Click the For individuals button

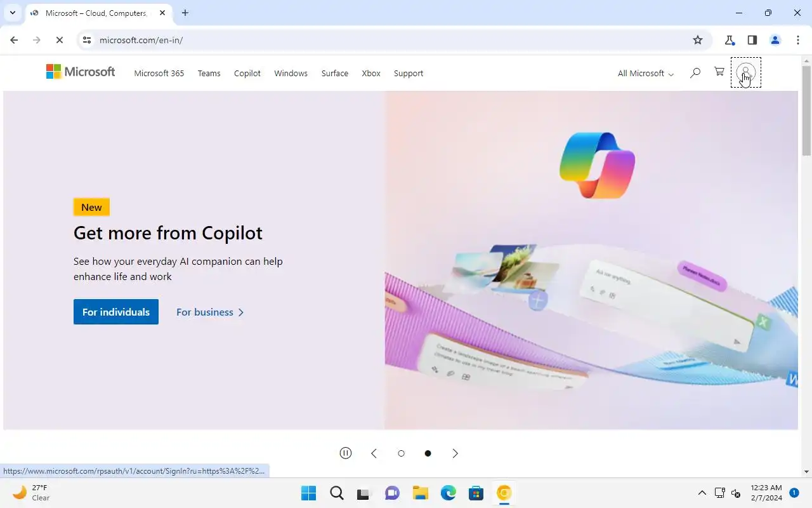point(116,312)
